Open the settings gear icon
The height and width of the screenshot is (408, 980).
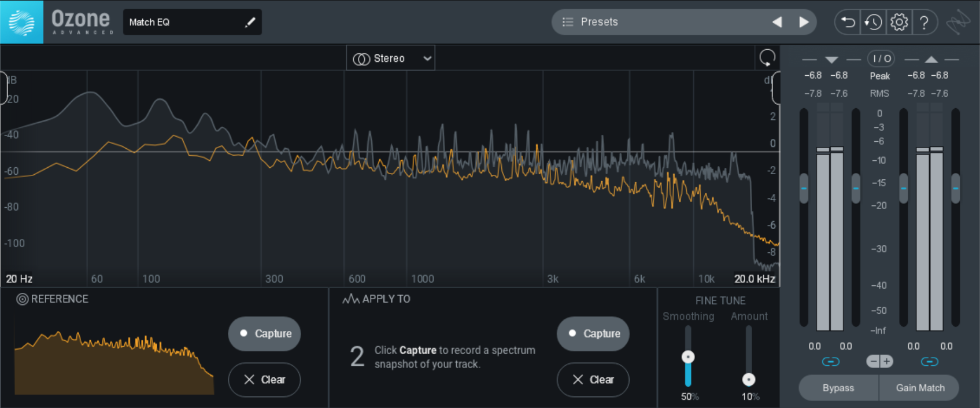click(x=899, y=23)
